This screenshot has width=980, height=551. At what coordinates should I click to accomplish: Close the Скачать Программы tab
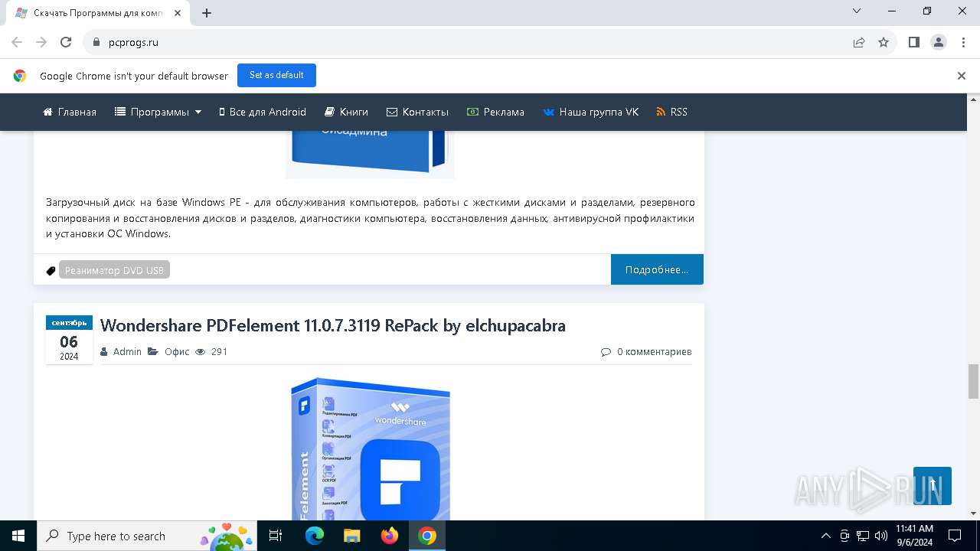pos(176,13)
